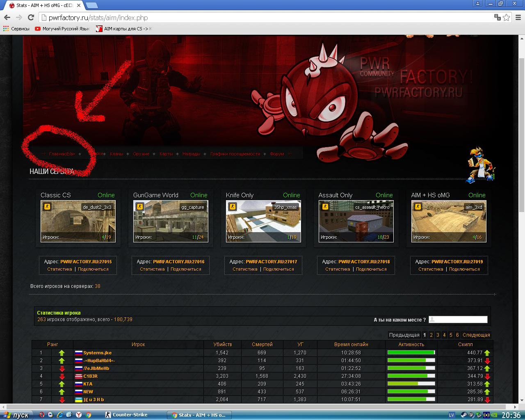This screenshot has height=420, width=525.
Task: Click the activity bar for Systems.jke
Action: [x=411, y=353]
